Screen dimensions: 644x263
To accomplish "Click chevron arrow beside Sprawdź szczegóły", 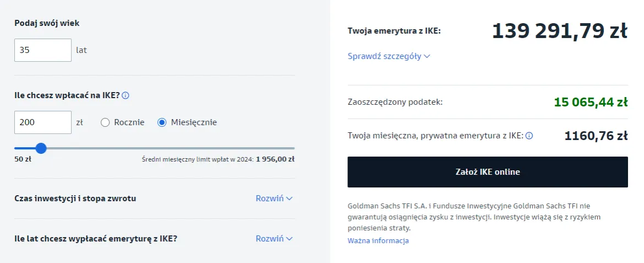I will pos(427,56).
